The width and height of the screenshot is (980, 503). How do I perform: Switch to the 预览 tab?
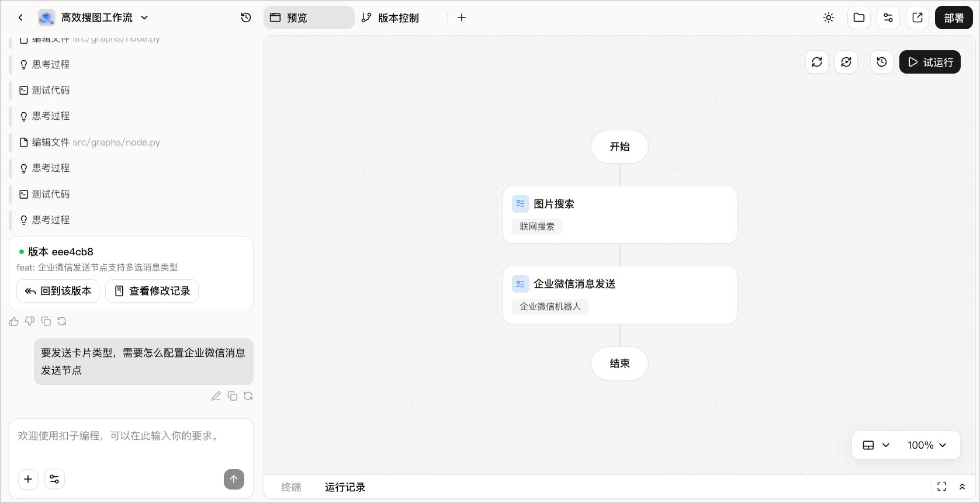click(309, 18)
